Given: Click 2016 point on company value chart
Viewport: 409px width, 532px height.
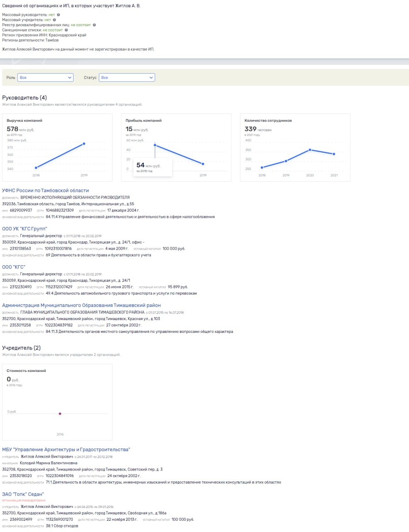Looking at the screenshot, I should point(60,414).
